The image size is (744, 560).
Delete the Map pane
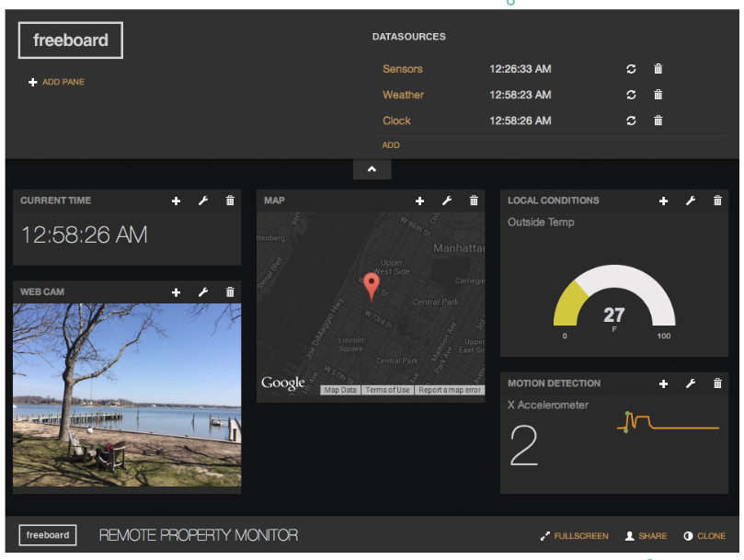474,200
